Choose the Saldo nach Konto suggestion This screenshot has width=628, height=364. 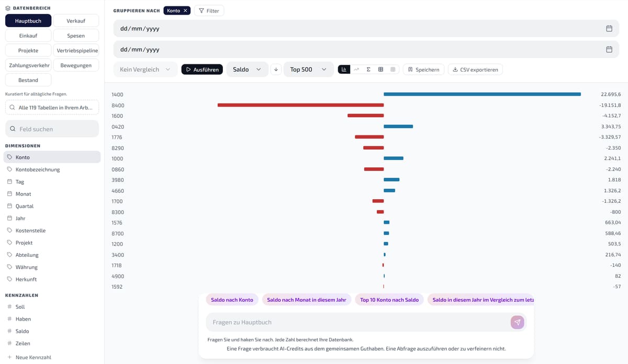(232, 300)
